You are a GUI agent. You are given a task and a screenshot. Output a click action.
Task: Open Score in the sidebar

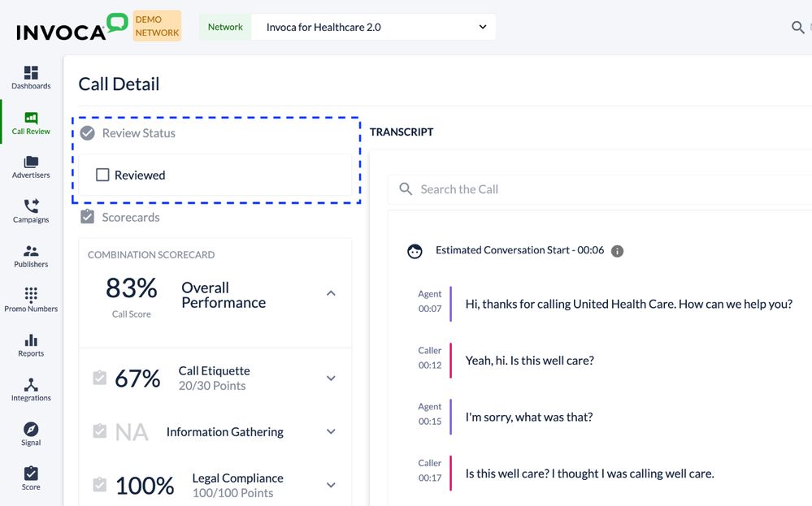coord(31,475)
